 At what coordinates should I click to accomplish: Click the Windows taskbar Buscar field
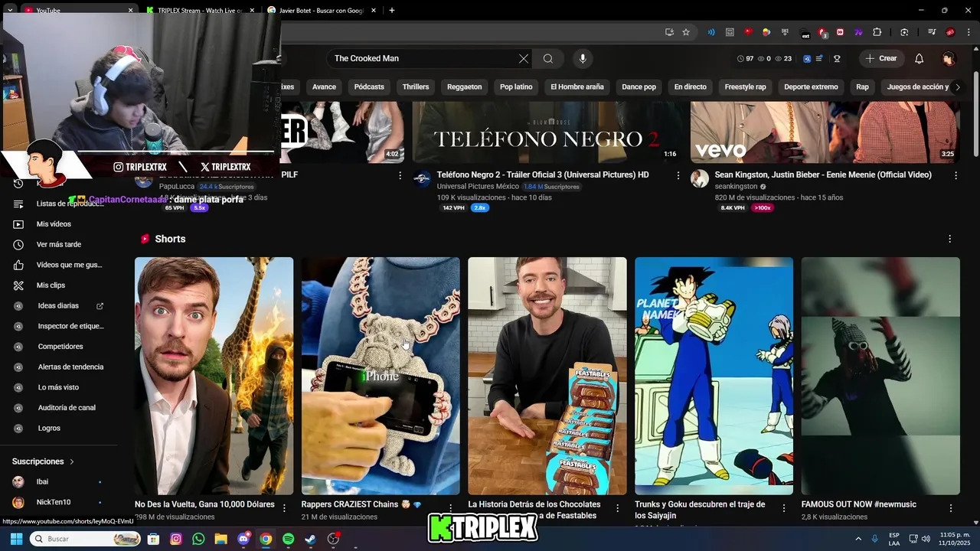(86, 539)
